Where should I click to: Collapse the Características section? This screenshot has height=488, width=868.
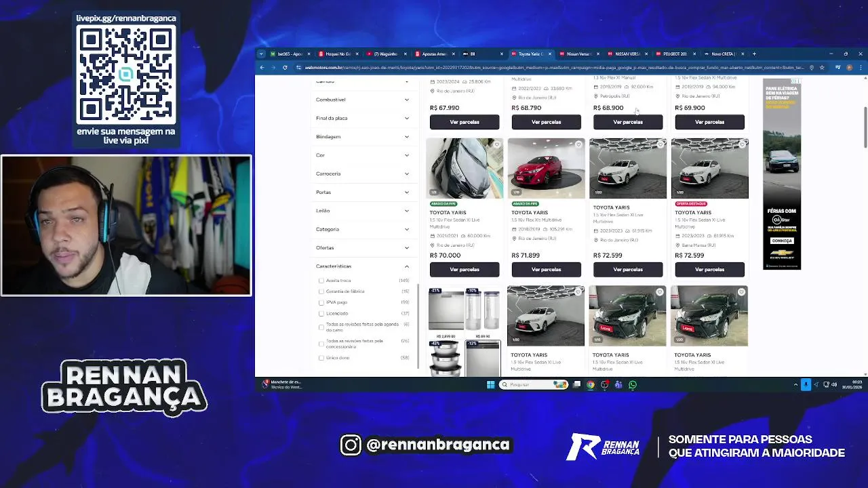[x=363, y=266]
